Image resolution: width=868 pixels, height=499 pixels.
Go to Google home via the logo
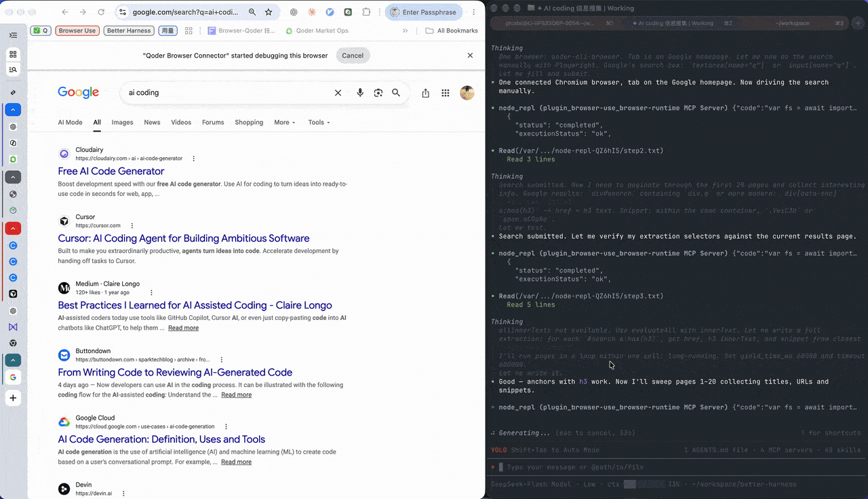pos(79,93)
